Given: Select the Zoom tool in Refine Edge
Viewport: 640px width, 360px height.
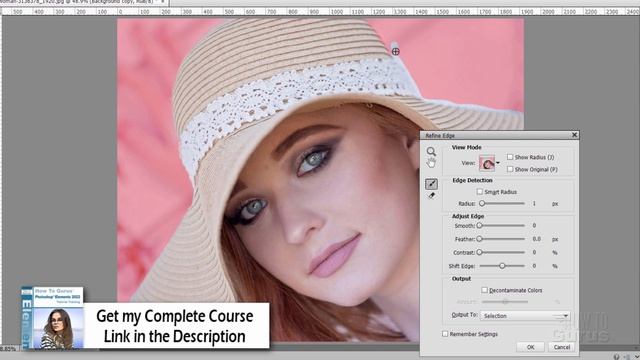Looking at the screenshot, I should click(431, 152).
